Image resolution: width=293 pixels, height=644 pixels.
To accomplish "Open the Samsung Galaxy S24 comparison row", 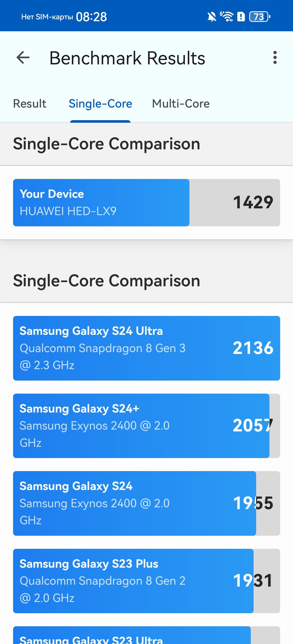I will (x=146, y=503).
